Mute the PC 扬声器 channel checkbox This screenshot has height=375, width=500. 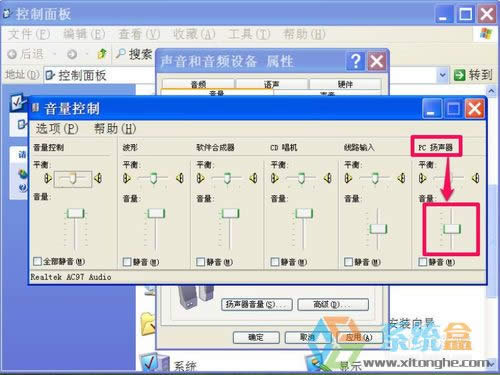click(x=423, y=262)
